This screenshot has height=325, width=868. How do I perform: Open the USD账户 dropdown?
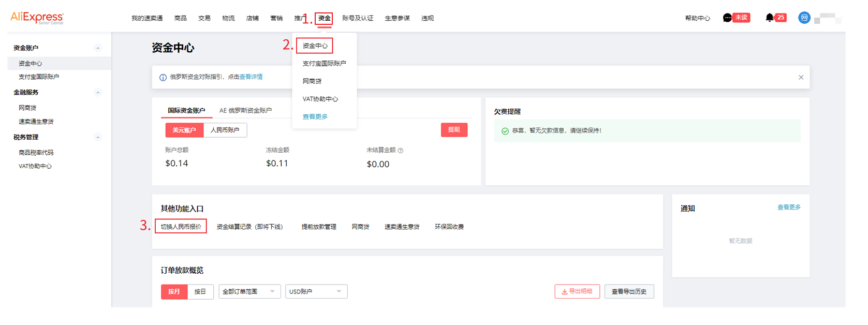point(316,292)
